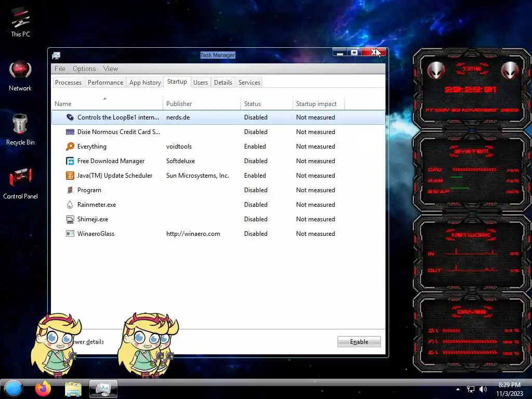This screenshot has height=399, width=532.
Task: Select the Program row name
Action: pyautogui.click(x=89, y=190)
